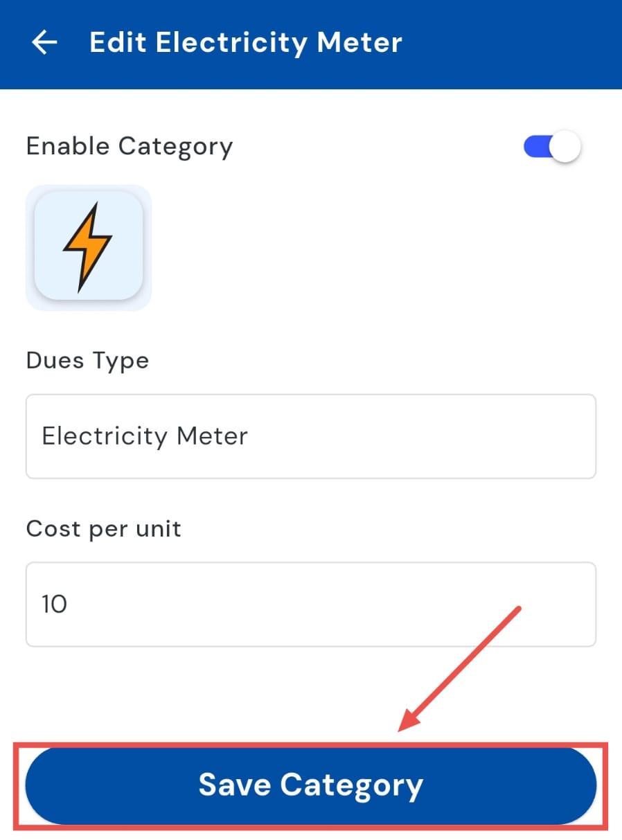This screenshot has width=622, height=840.
Task: Click the "Edit Electricity Meter" header title
Action: click(x=246, y=43)
